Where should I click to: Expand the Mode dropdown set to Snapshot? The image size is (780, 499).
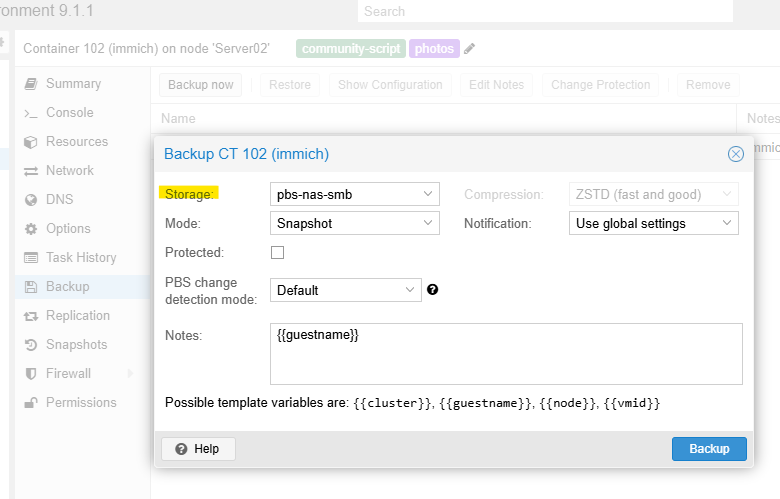[354, 224]
